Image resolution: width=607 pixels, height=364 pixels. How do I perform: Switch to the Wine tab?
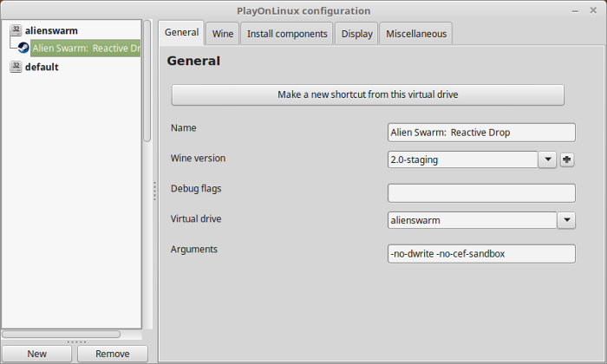[223, 34]
